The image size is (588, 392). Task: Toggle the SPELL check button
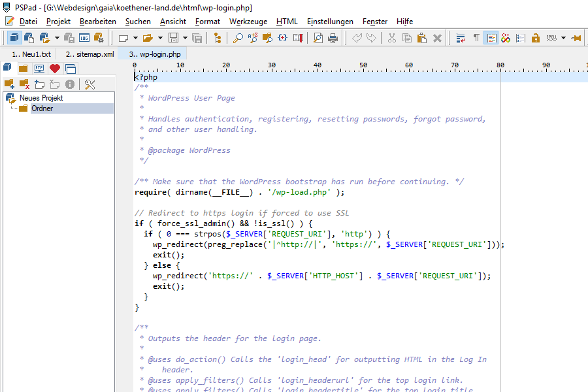pyautogui.click(x=551, y=38)
